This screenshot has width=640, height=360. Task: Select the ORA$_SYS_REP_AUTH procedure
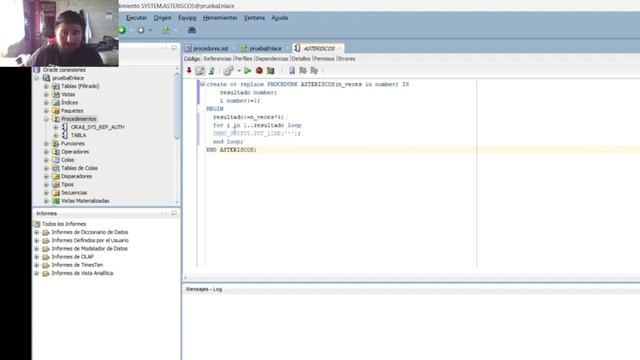98,127
